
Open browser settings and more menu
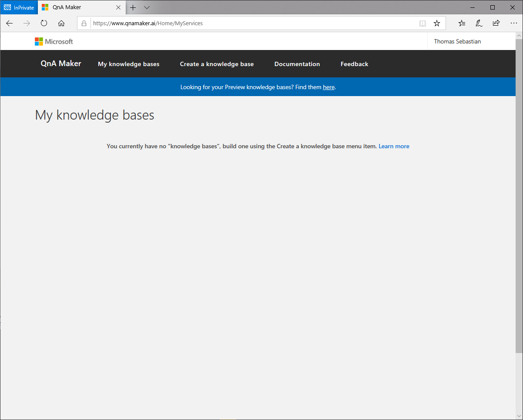pos(513,23)
